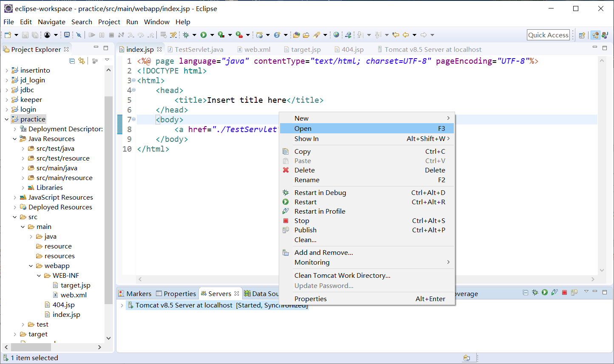Viewport: 614px width, 364px height.
Task: Collapse the practice project node
Action: pos(6,119)
